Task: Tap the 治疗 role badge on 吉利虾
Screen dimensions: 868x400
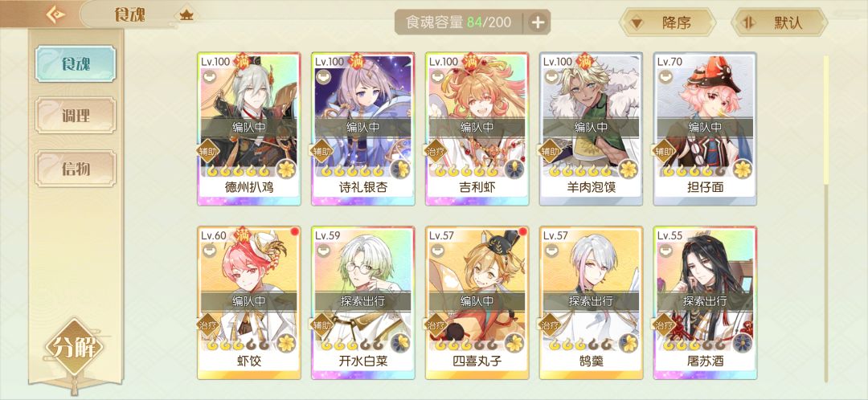Action: coord(435,151)
